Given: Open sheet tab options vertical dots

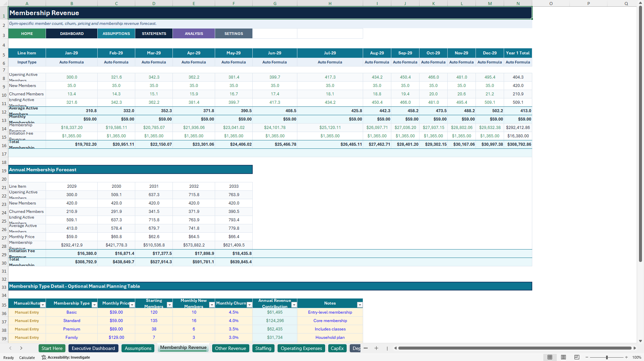Looking at the screenshot, I should point(387,348).
